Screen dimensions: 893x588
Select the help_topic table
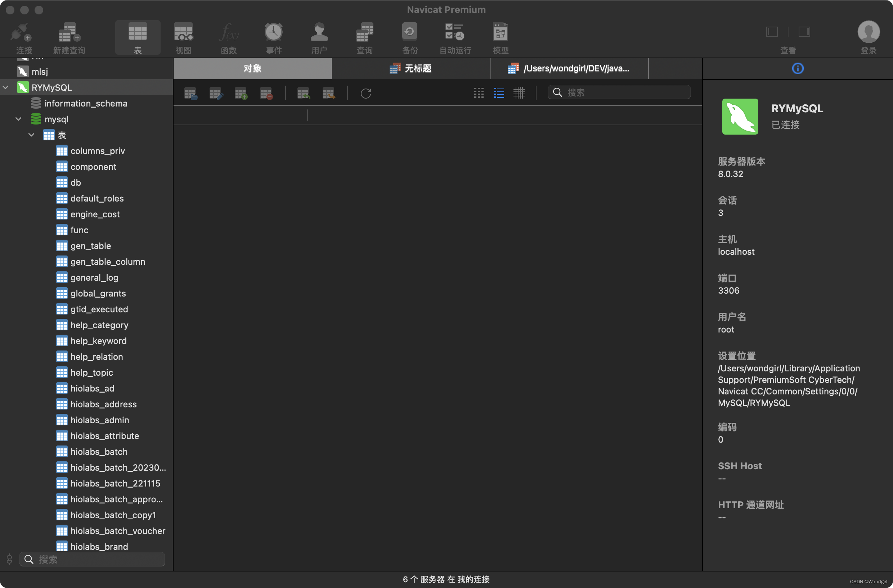[86, 372]
